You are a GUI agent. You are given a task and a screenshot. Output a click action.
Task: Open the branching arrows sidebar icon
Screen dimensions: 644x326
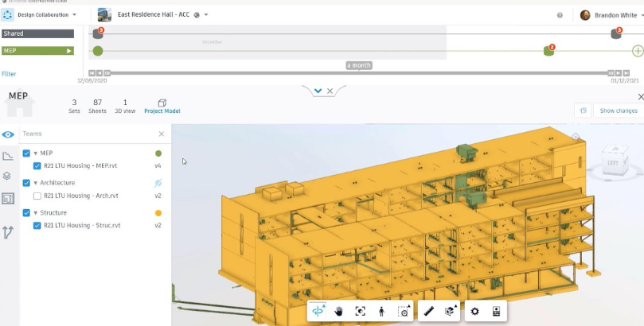point(8,232)
